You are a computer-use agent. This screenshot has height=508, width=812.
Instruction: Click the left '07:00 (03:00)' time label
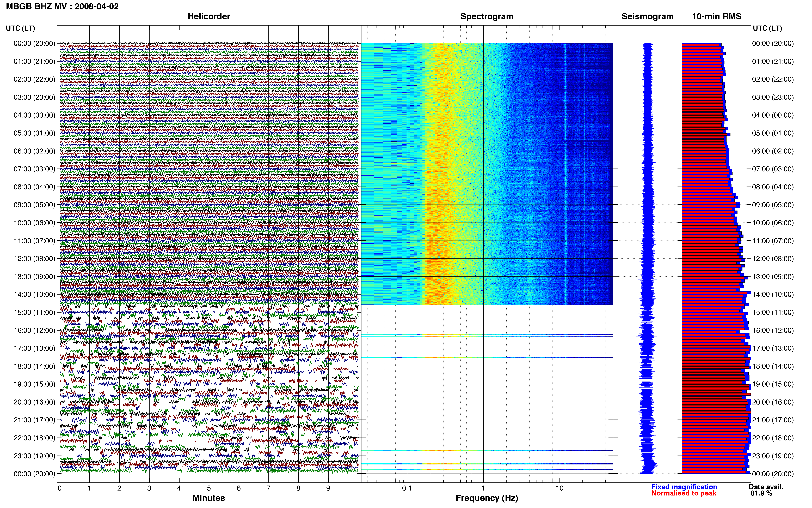[34, 169]
